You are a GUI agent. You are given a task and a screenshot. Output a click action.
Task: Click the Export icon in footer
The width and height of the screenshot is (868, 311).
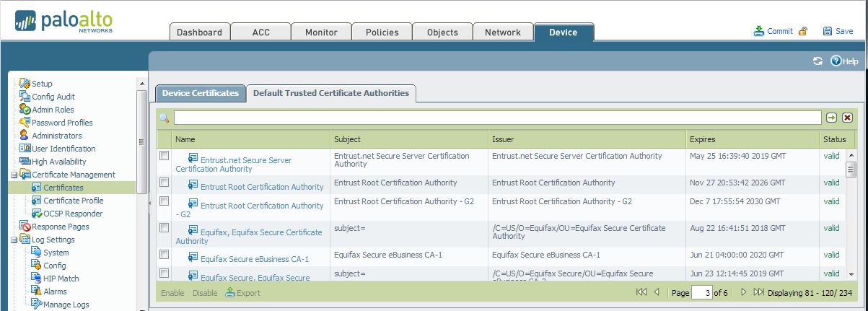click(230, 292)
